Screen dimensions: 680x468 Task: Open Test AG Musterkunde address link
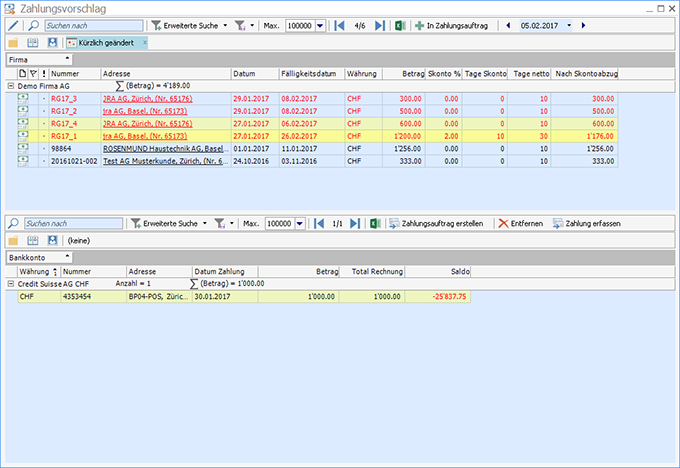point(163,161)
